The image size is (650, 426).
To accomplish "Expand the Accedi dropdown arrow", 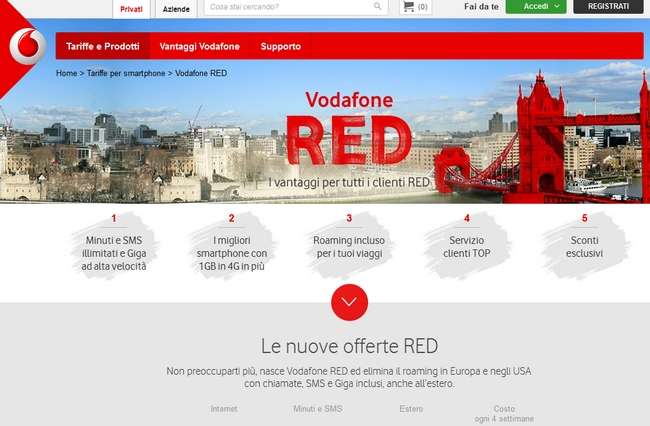I will point(557,6).
